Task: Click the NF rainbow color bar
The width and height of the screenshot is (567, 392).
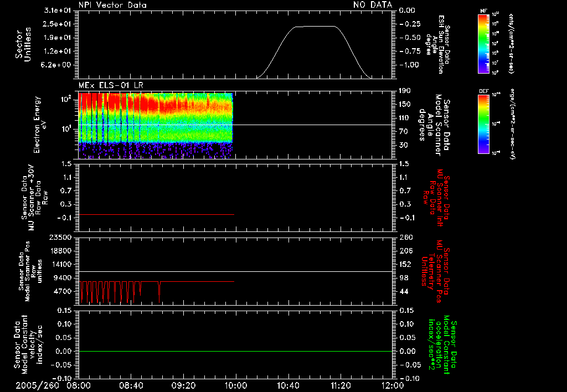Action: 484,43
